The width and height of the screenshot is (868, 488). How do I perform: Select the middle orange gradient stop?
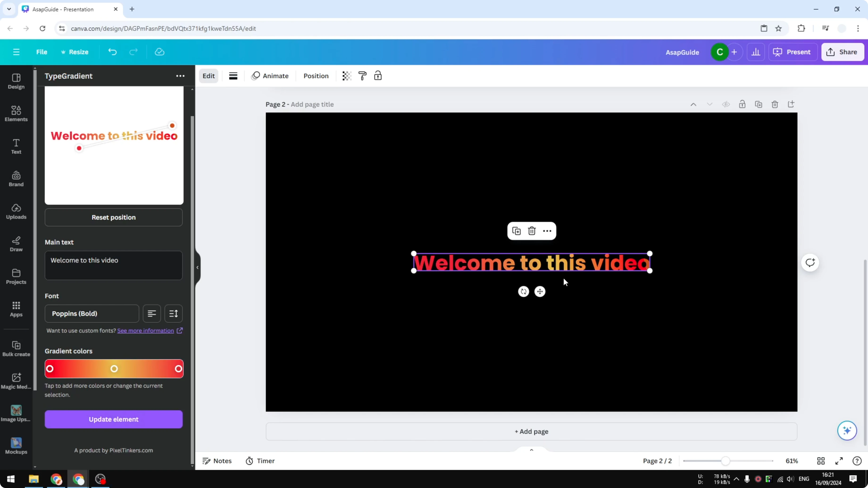pyautogui.click(x=114, y=369)
